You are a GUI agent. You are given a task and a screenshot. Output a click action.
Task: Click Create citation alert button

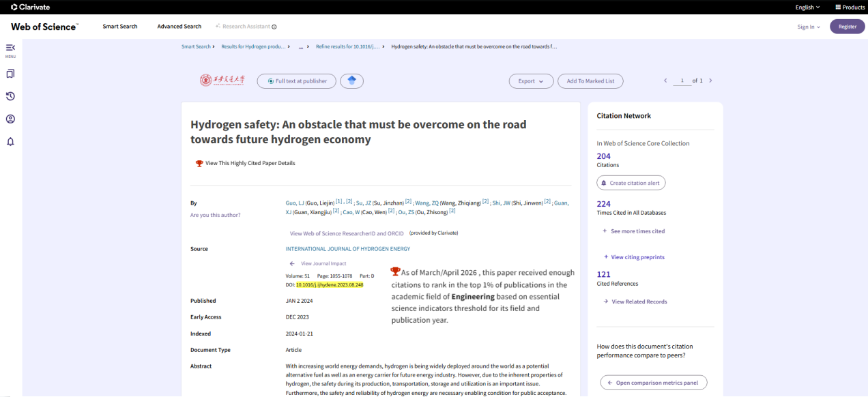(631, 183)
